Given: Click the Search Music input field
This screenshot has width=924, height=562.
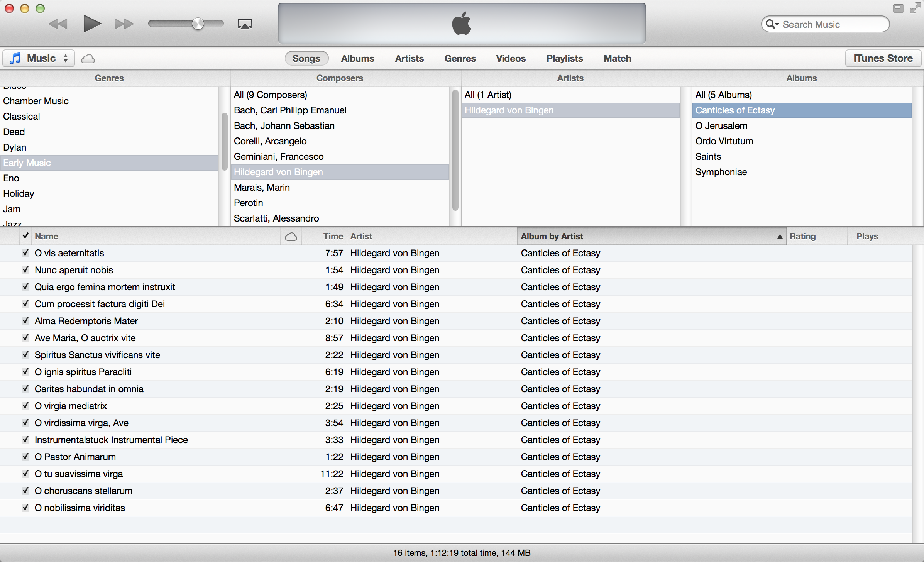Looking at the screenshot, I should tap(832, 24).
